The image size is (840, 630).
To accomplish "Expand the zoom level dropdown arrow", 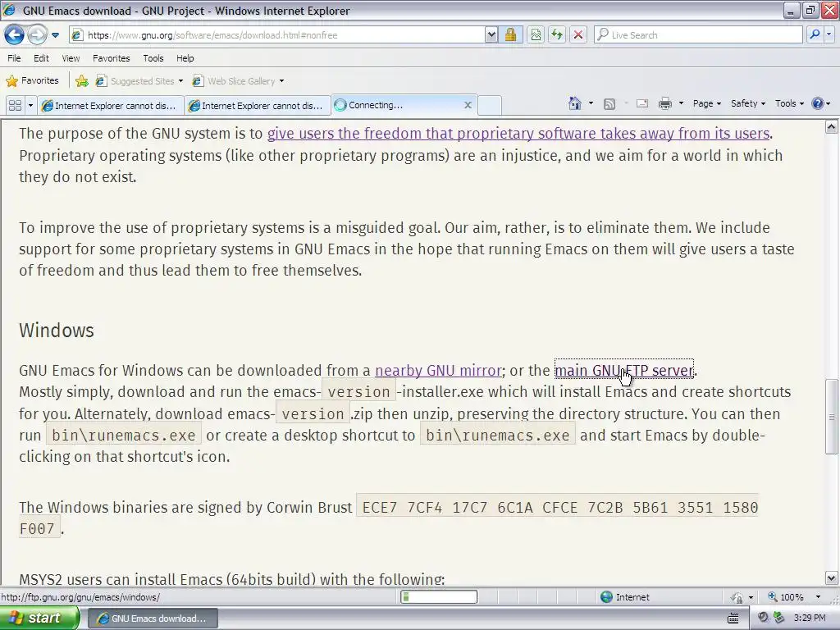I will coord(818,597).
